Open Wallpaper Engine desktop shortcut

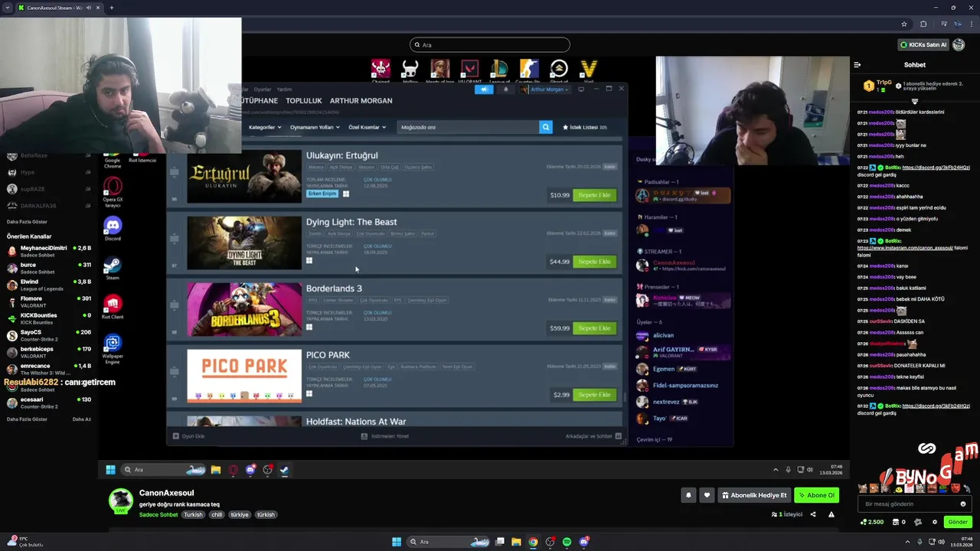click(113, 347)
